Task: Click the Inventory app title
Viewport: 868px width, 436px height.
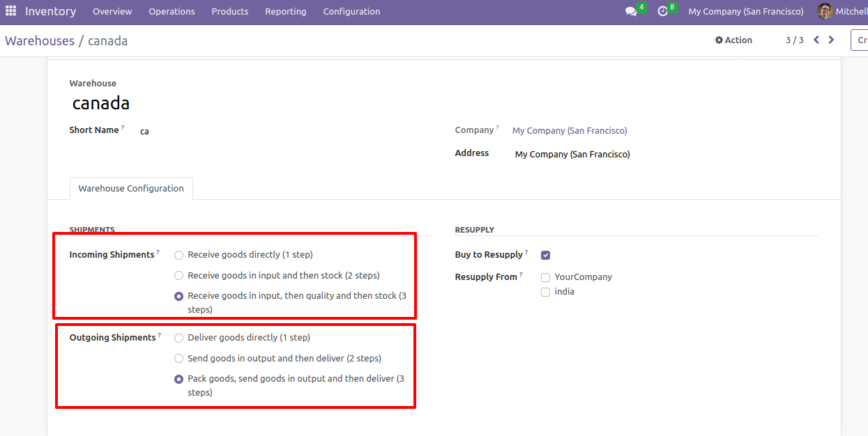Action: [51, 12]
